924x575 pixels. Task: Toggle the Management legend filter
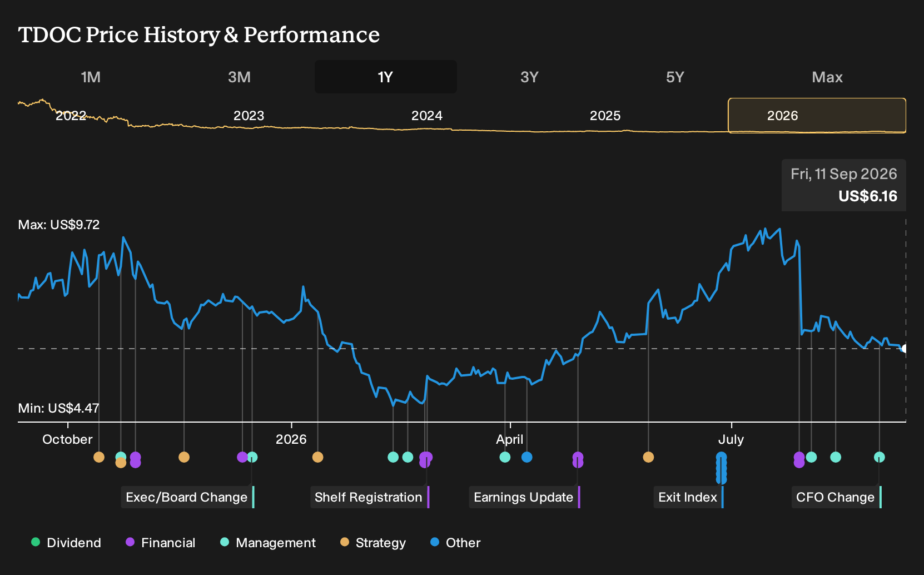[x=268, y=543]
